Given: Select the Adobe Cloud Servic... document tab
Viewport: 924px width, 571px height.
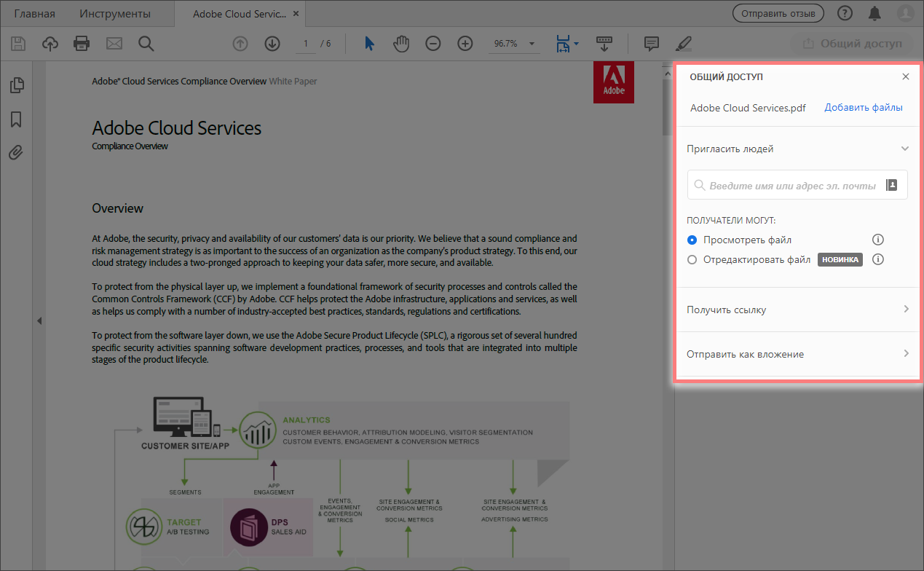Looking at the screenshot, I should pyautogui.click(x=240, y=14).
